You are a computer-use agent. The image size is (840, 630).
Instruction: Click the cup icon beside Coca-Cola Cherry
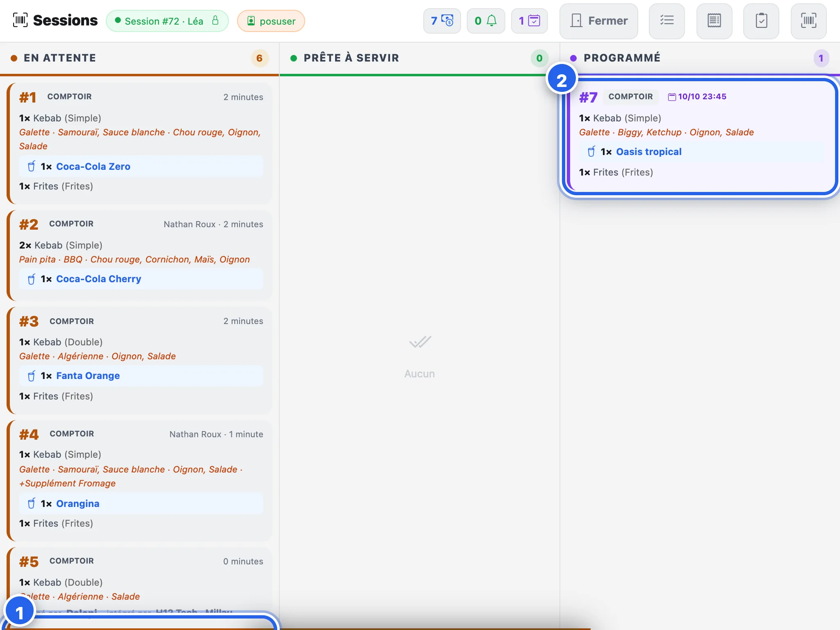coord(31,279)
